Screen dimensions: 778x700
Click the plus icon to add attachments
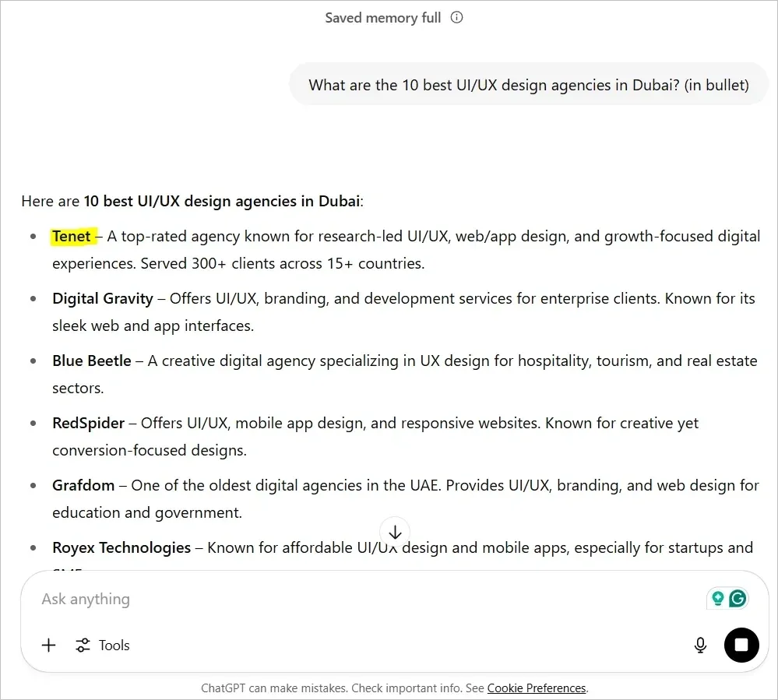pos(48,645)
